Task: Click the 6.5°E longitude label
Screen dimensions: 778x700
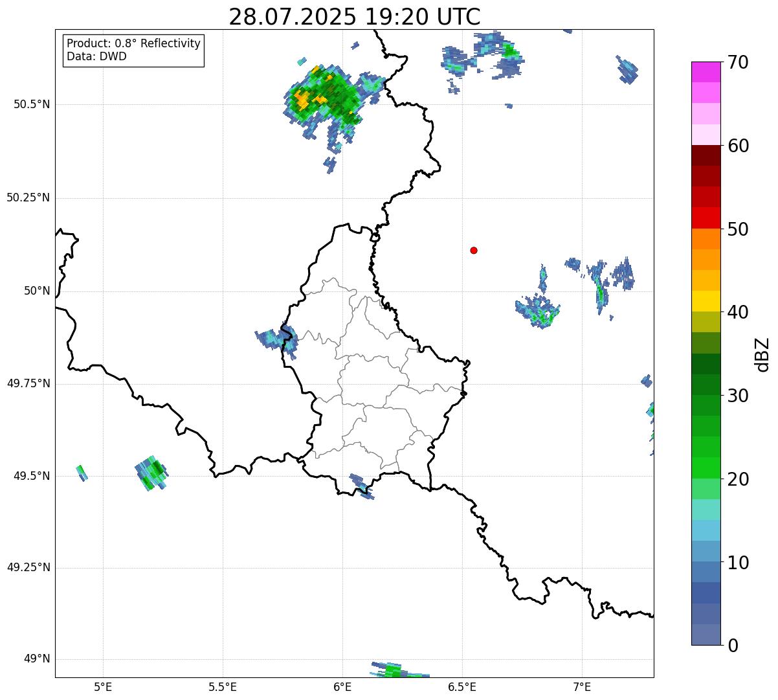Action: pos(462,686)
